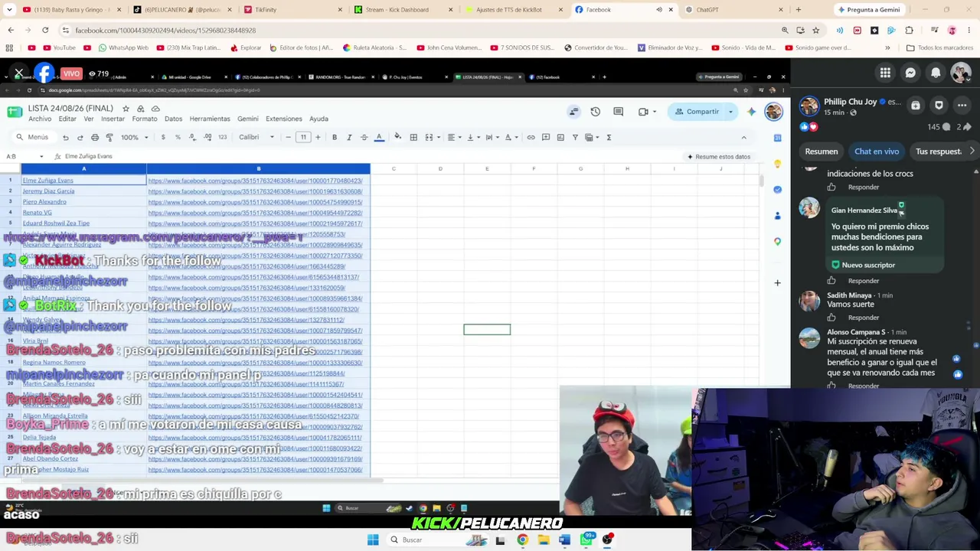The height and width of the screenshot is (551, 980).
Task: Open the 145 comments count
Action: pyautogui.click(x=939, y=127)
